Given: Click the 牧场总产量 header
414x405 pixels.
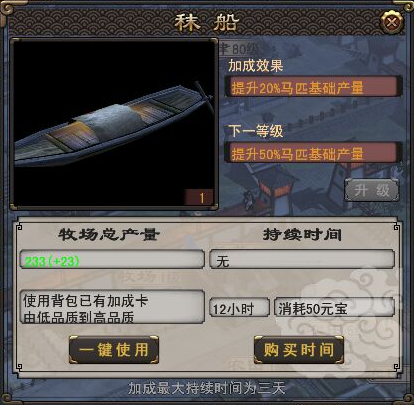Looking at the screenshot, I should [x=109, y=235].
